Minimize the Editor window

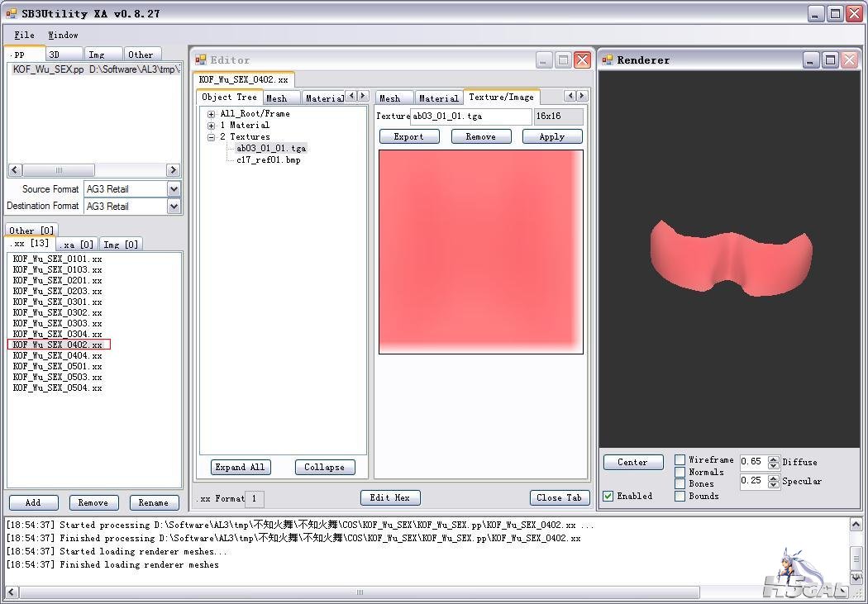point(544,59)
